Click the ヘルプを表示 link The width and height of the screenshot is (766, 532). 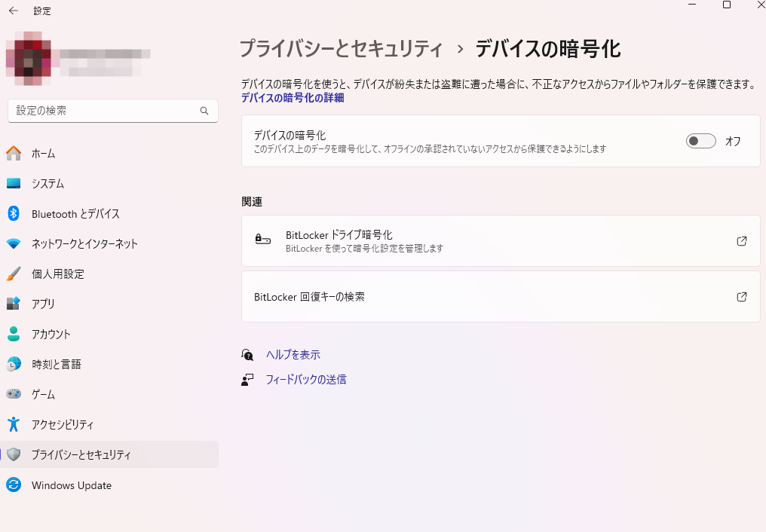pos(292,354)
